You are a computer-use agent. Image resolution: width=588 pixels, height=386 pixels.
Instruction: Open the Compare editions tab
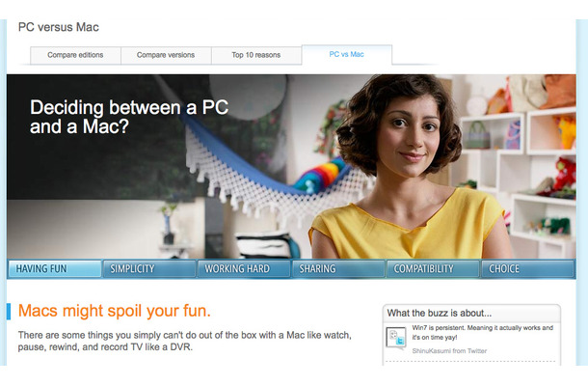[75, 55]
